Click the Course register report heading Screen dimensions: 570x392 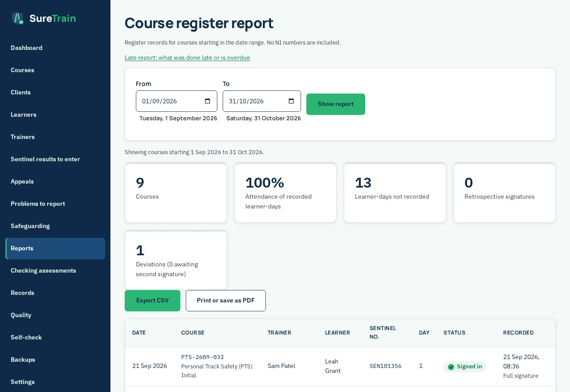tap(199, 23)
